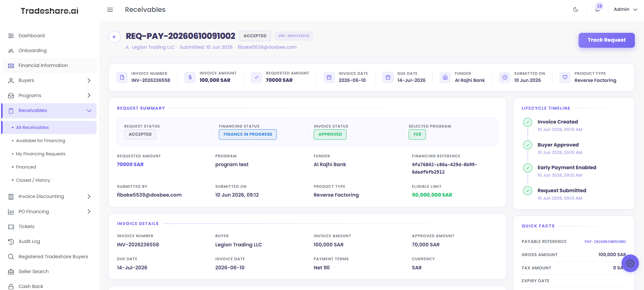
Task: Toggle dark mode moon icon
Action: (576, 9)
